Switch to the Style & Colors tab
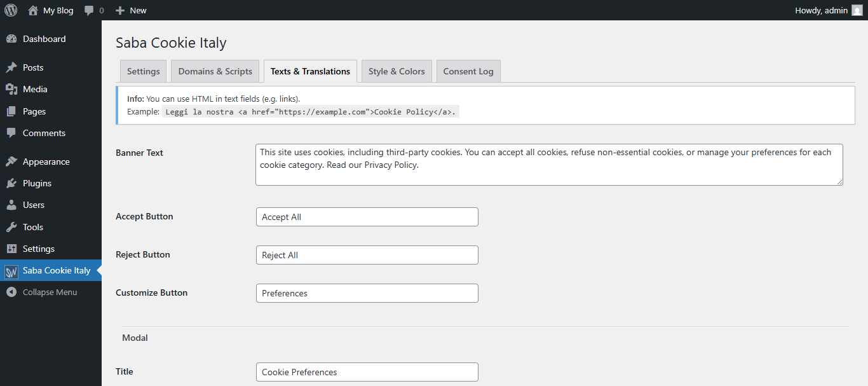 [x=396, y=71]
